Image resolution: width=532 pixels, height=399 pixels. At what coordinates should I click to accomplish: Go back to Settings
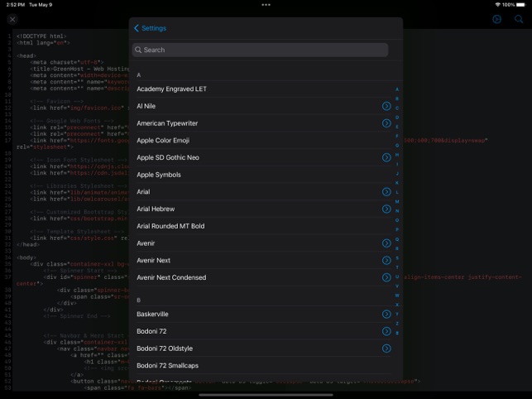(x=150, y=28)
